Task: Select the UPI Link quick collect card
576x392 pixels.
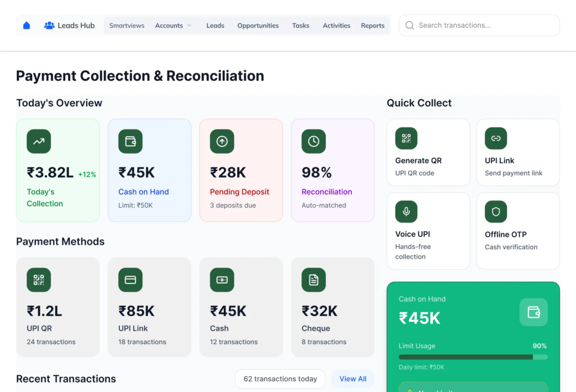Action: (x=518, y=152)
